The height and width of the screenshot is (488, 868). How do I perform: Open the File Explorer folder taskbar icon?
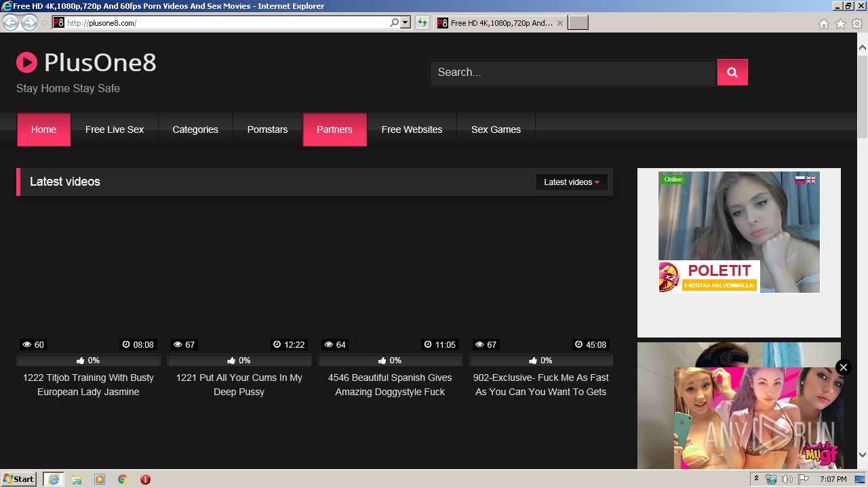[77, 479]
